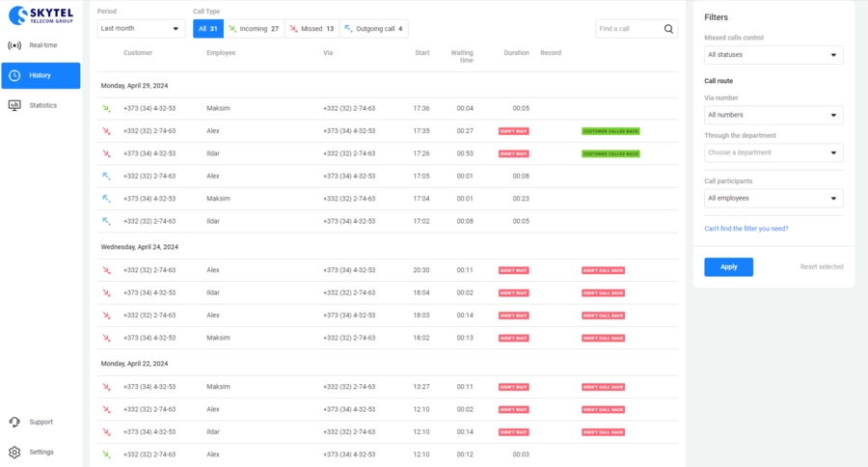Open the Settings gear icon
Image resolution: width=868 pixels, height=467 pixels.
point(15,452)
